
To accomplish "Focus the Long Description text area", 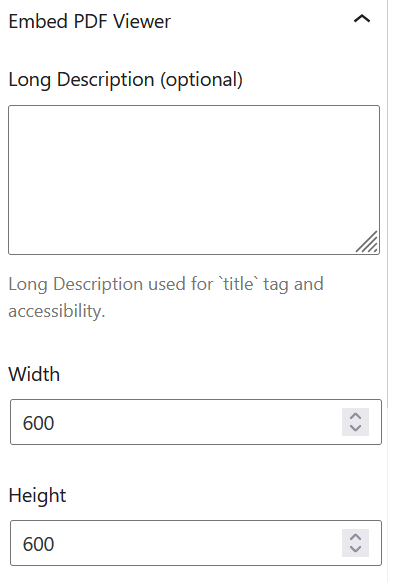I will click(194, 180).
